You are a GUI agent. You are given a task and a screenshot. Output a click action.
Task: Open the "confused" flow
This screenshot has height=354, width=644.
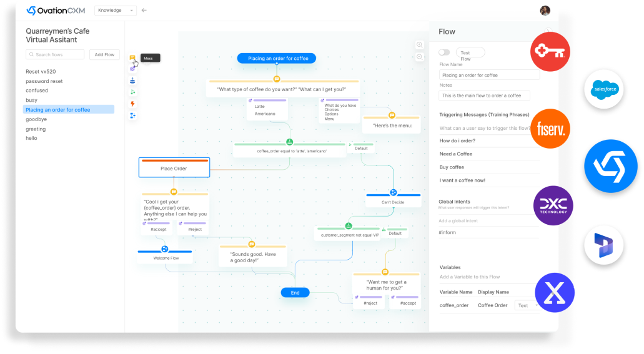click(x=37, y=91)
